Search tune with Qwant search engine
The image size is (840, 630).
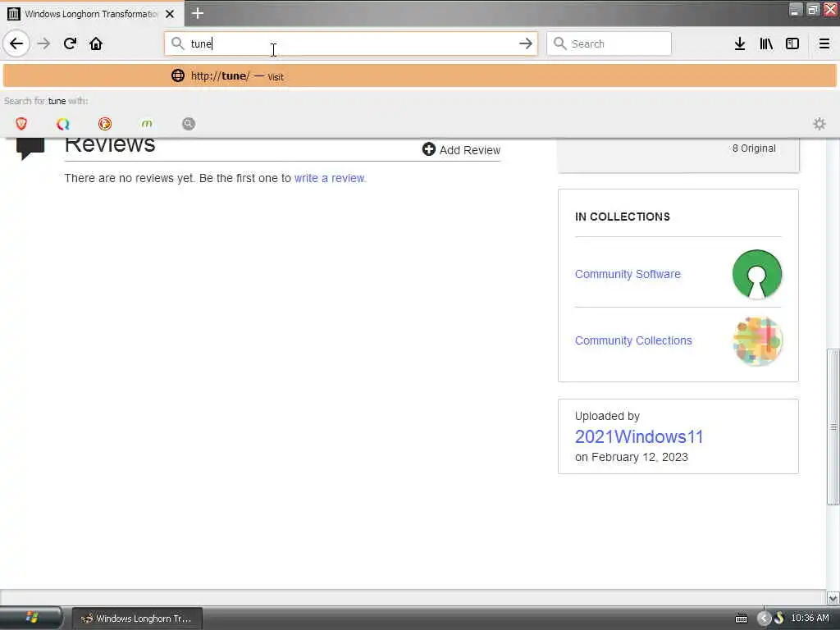62,124
